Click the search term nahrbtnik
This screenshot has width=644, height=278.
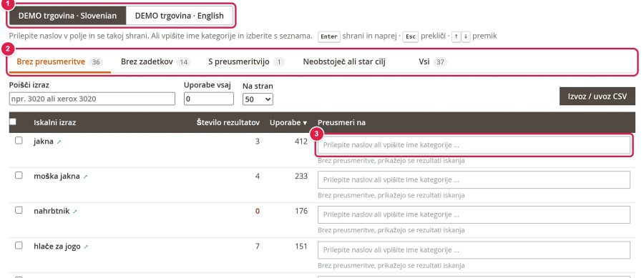click(x=52, y=211)
